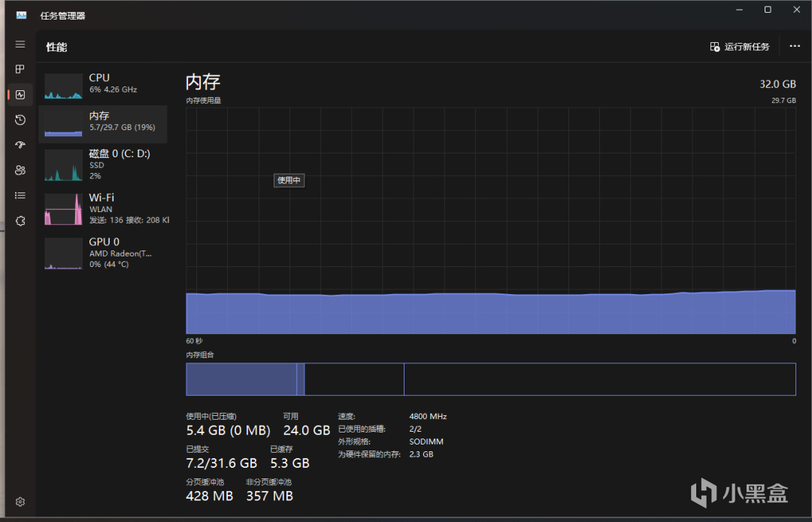Screen dimensions: 812x522
Task: Select the 内存 performance entry
Action: click(x=103, y=124)
